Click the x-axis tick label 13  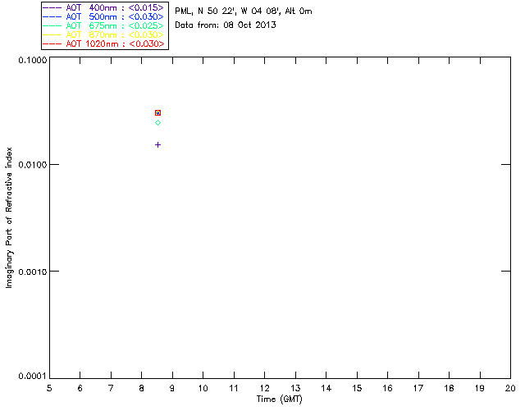pos(295,388)
